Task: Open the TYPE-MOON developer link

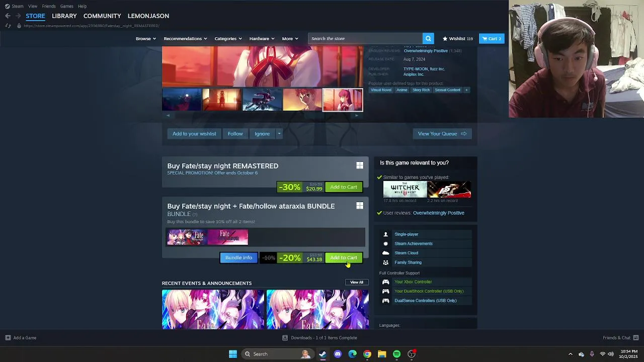Action: (416, 69)
